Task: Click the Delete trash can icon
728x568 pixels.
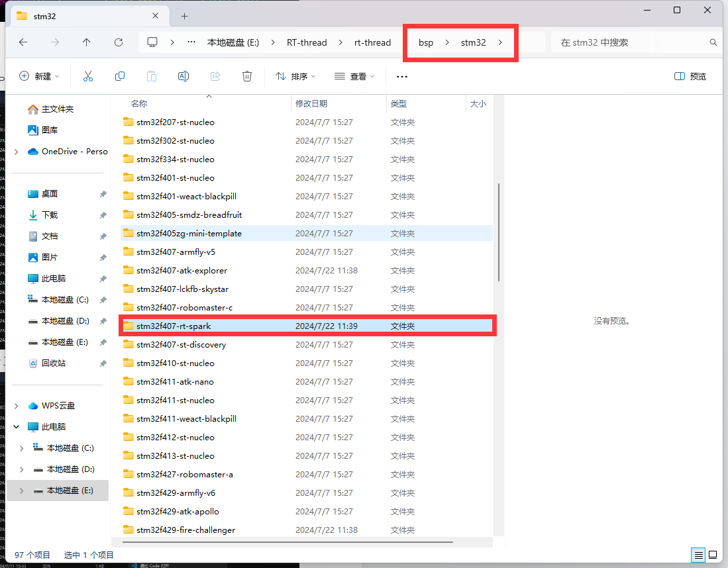Action: [x=247, y=76]
